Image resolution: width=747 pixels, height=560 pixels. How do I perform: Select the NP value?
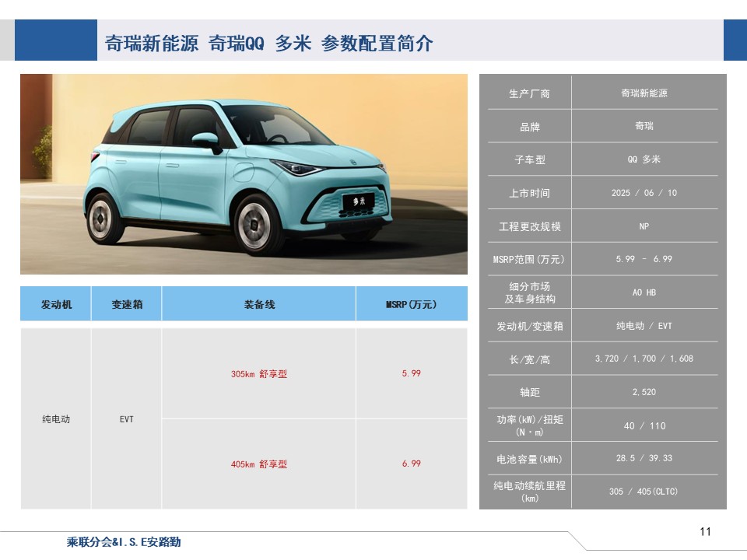(x=644, y=226)
